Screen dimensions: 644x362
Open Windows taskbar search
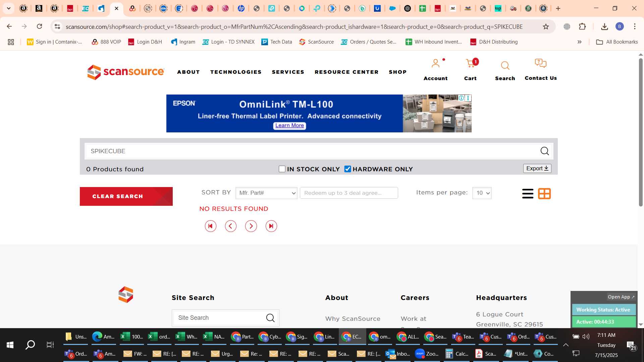click(30, 345)
